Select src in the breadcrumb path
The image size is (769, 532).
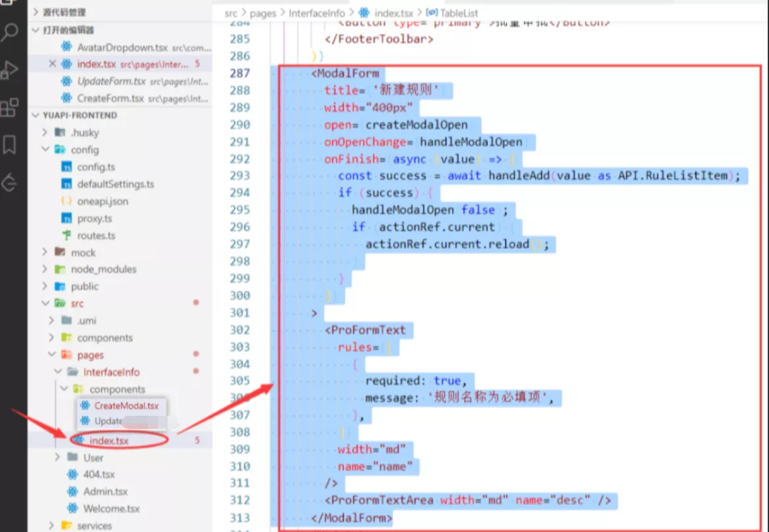point(231,13)
